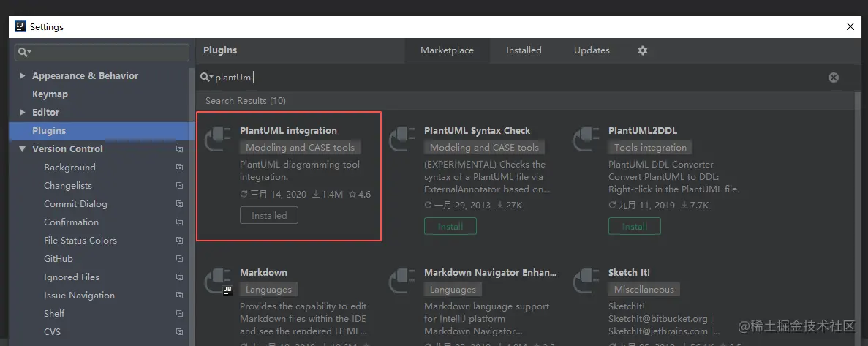Viewport: 868px width, 346px height.
Task: Click project-level icon next to Ignored Files
Action: (x=179, y=277)
